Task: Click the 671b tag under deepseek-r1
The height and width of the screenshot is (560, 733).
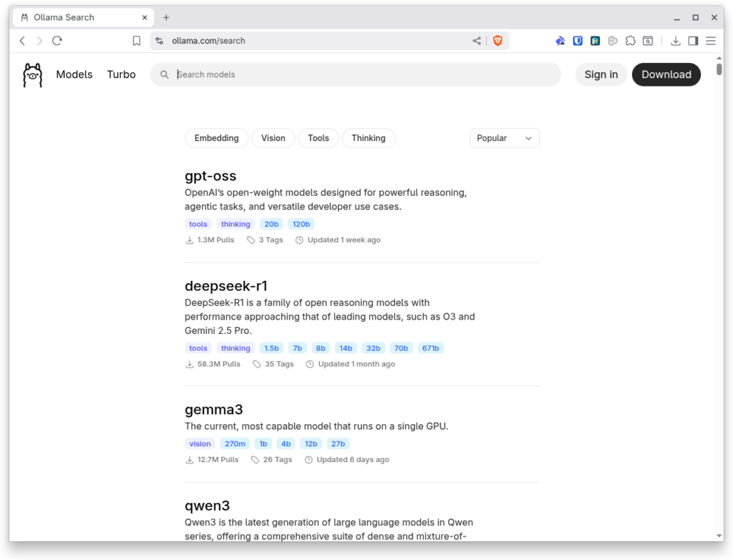Action: [430, 348]
